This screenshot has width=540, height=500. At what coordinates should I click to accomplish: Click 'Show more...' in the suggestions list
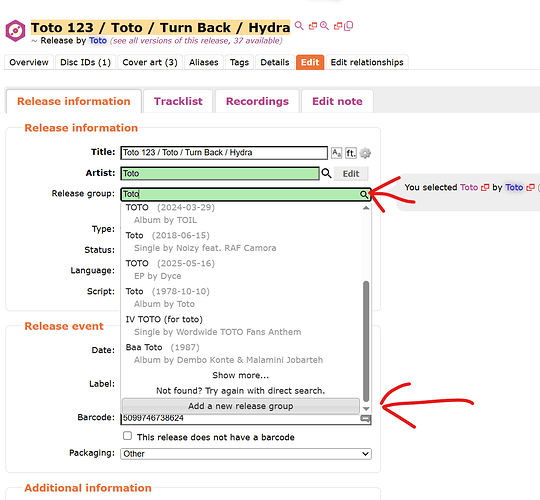[x=241, y=375]
